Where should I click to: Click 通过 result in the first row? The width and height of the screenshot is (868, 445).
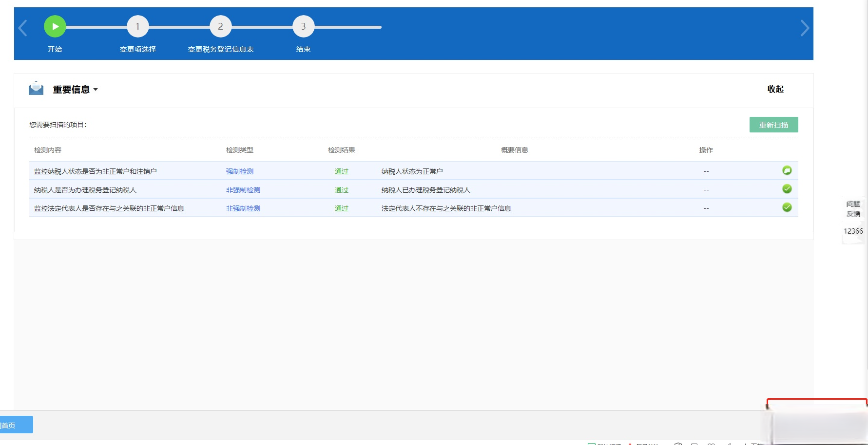click(341, 171)
